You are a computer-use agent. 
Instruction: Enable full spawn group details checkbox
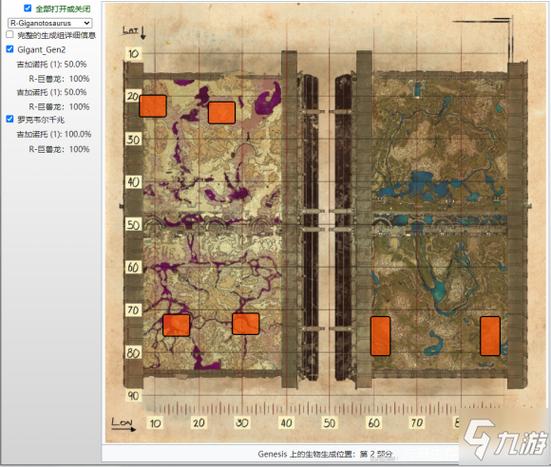[10, 34]
